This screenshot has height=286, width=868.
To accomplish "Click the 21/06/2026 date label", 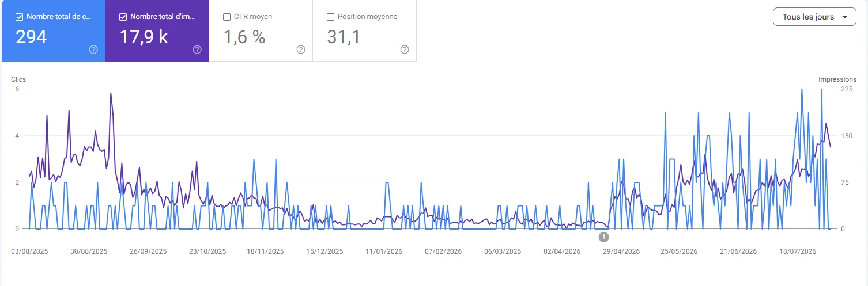I will 738,251.
